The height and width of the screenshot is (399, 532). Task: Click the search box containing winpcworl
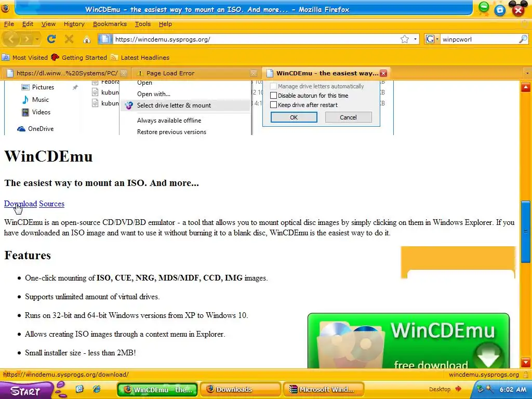pyautogui.click(x=480, y=39)
